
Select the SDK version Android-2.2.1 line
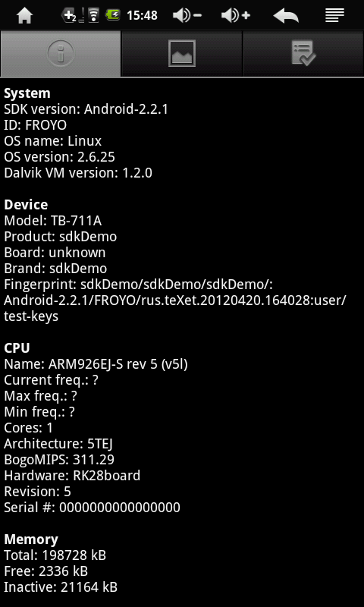pyautogui.click(x=86, y=109)
